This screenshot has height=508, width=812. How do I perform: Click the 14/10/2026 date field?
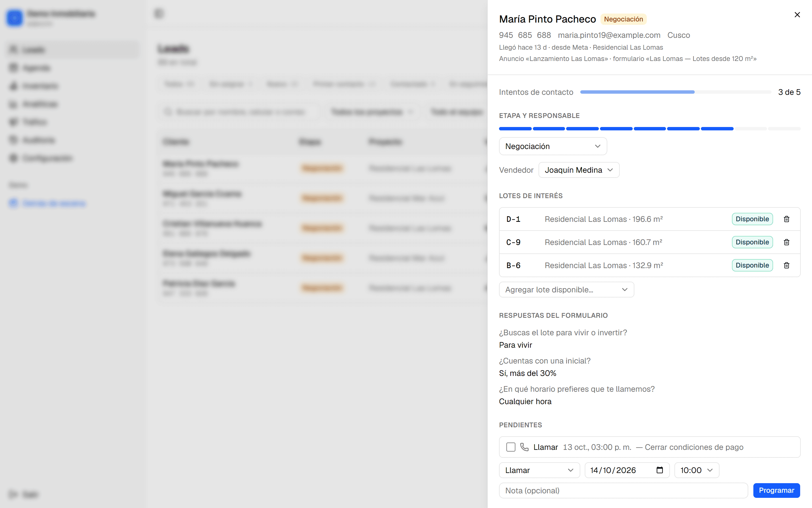click(x=627, y=470)
